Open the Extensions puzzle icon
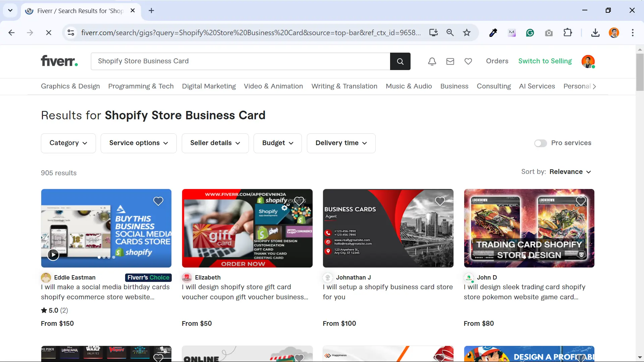Screen dimensions: 644x362 pyautogui.click(x=568, y=33)
